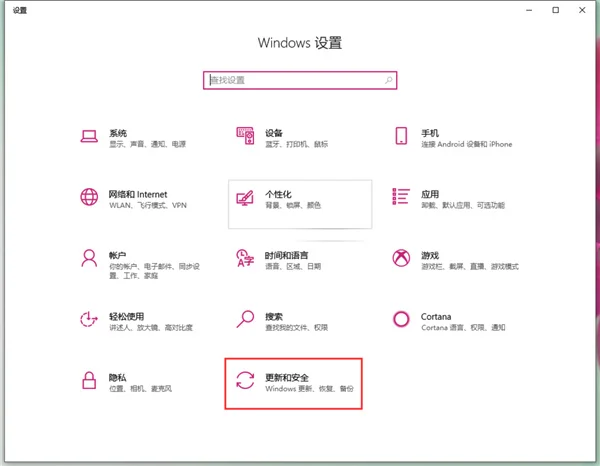Viewport: 600px width, 466px height.
Task: Close the 设置 window
Action: pos(582,10)
